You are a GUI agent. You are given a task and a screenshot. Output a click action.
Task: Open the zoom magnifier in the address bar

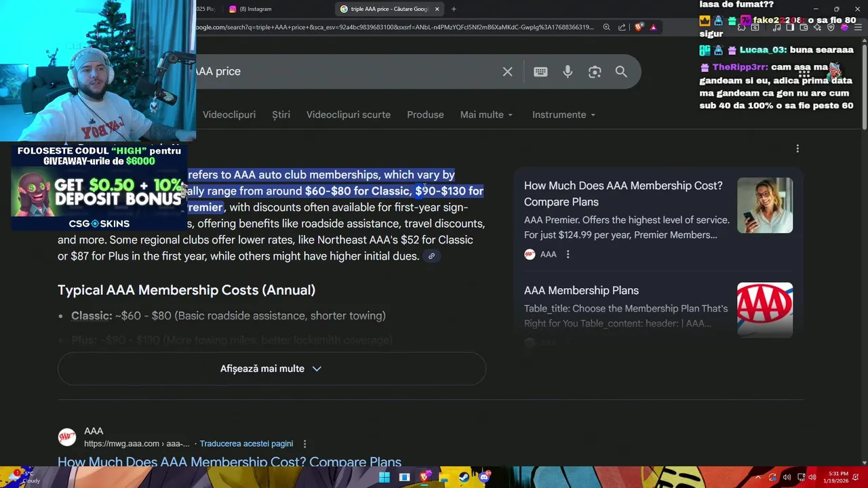(606, 27)
